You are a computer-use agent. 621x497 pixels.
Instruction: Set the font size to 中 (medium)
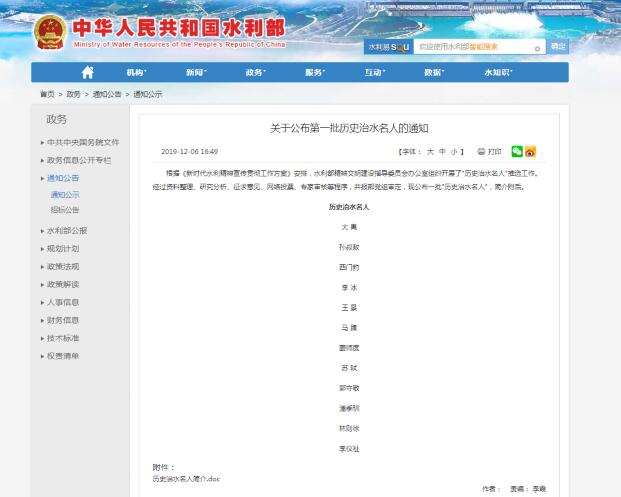(x=442, y=152)
